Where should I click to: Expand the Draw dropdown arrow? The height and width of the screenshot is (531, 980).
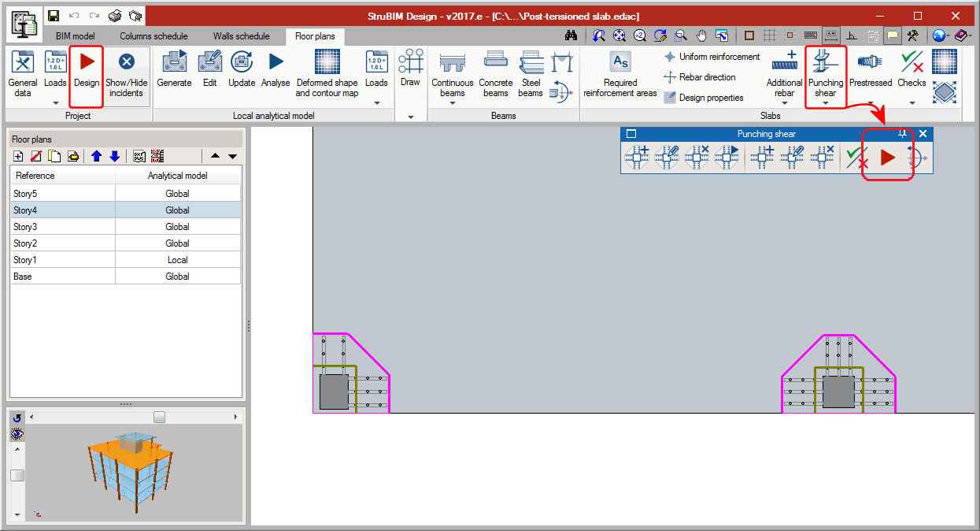click(410, 117)
